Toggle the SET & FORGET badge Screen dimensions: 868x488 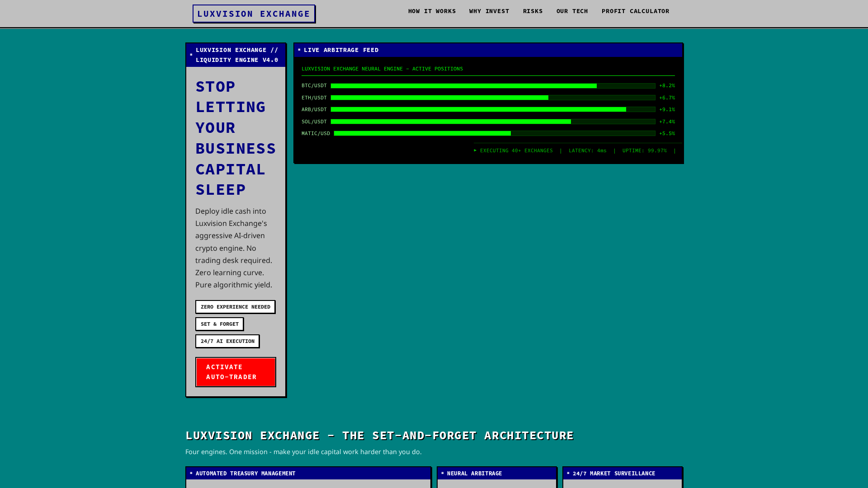(219, 324)
